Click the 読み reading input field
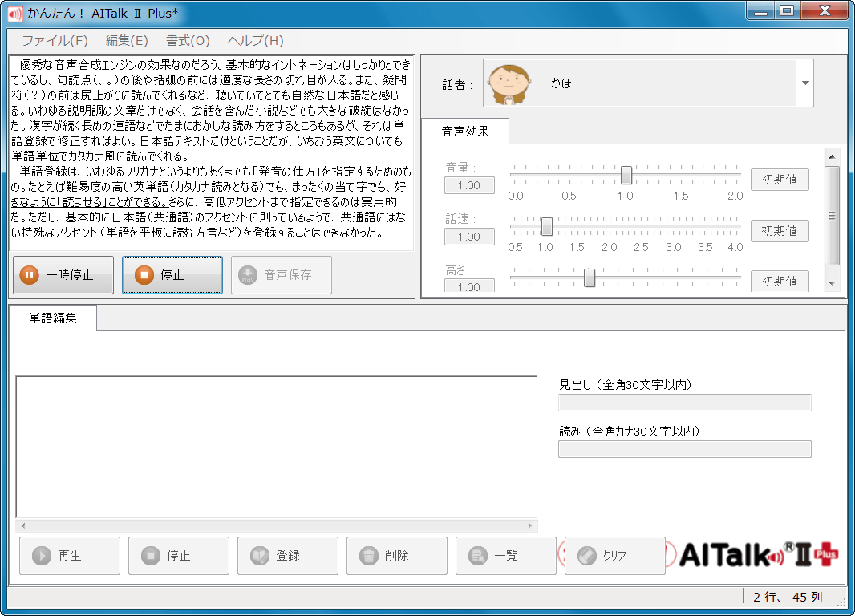 coord(684,449)
